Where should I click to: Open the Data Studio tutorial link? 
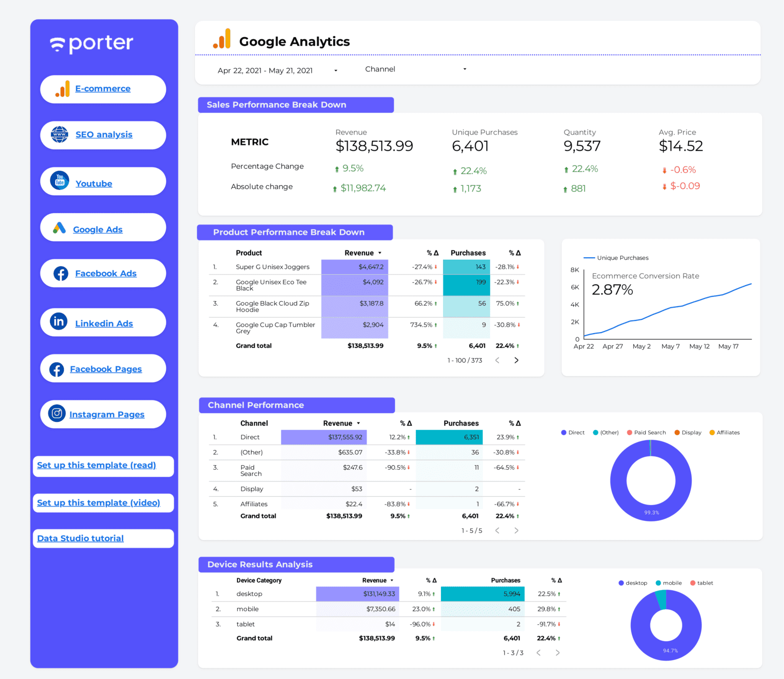(x=80, y=538)
